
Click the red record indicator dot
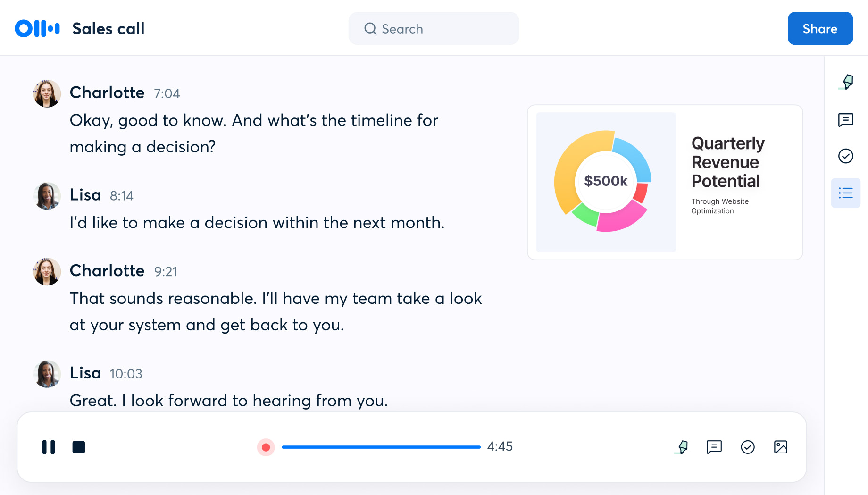(266, 447)
